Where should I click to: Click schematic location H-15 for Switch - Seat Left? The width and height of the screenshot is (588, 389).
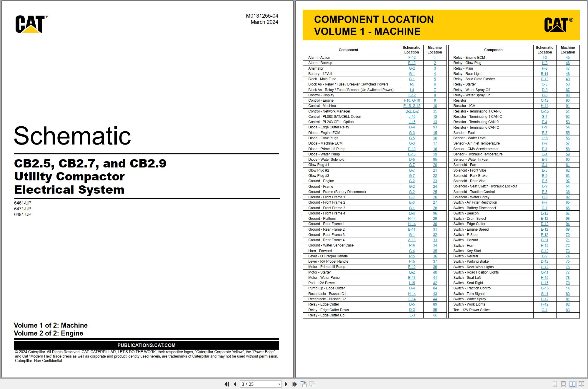tap(544, 278)
